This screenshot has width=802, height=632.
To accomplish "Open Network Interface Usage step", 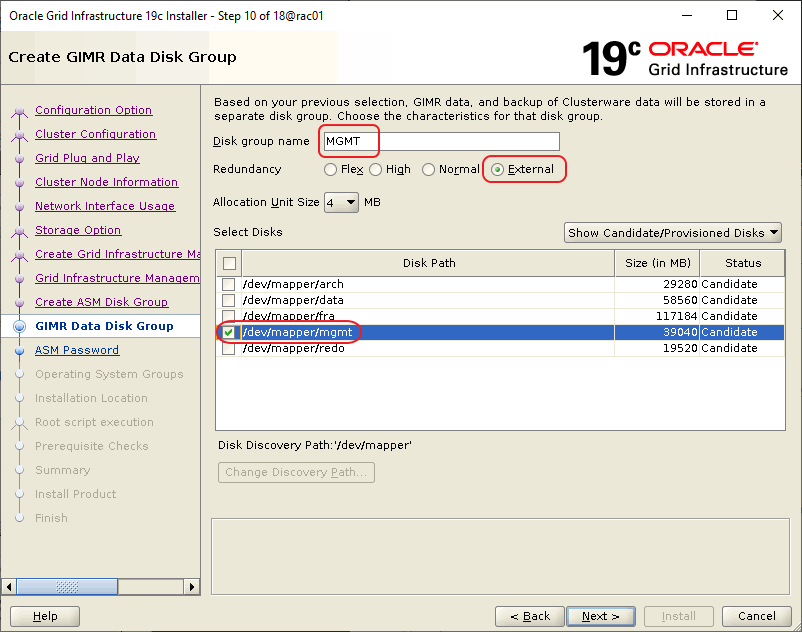I will coord(105,206).
